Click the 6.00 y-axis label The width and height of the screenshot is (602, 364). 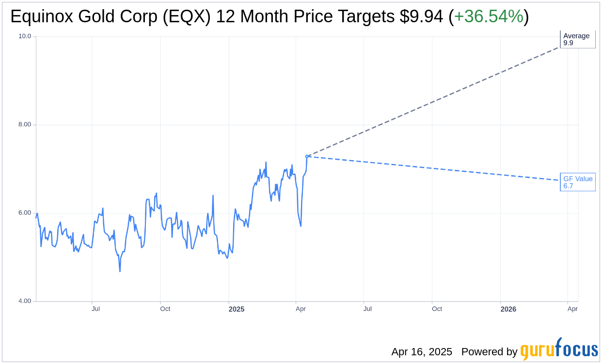[24, 213]
